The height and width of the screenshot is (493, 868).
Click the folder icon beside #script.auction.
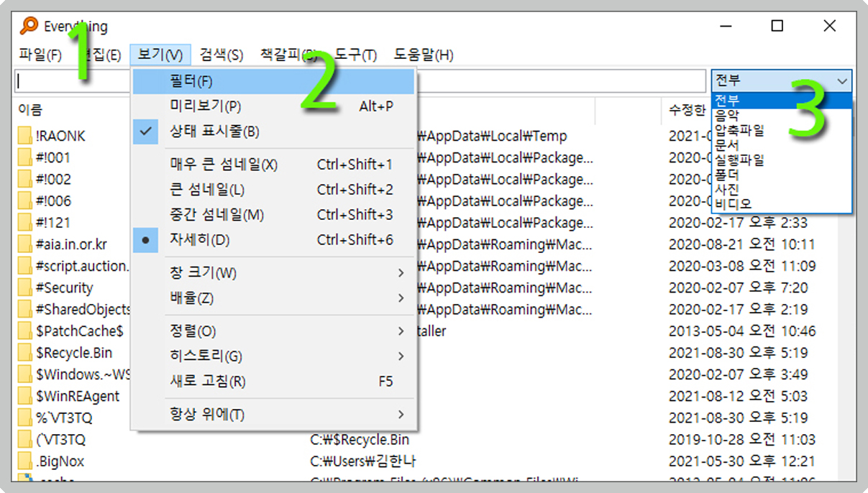coord(25,266)
